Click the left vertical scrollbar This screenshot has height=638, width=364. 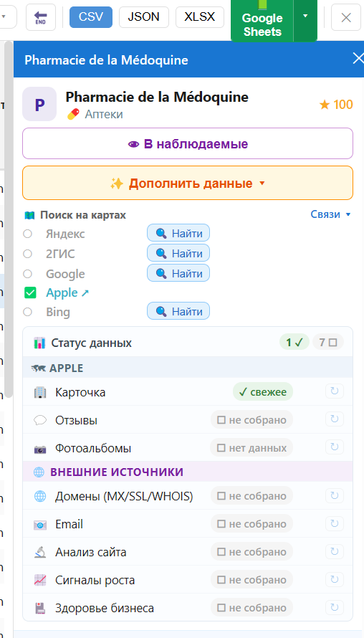tap(8, 220)
